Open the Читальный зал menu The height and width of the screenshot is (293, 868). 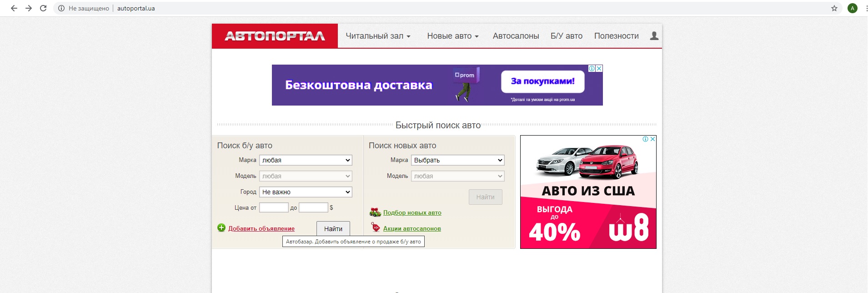[378, 36]
